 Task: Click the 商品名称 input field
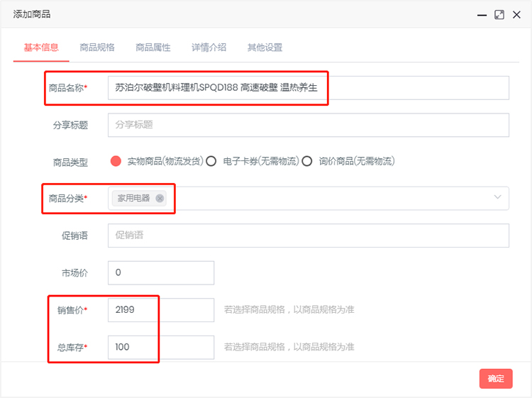[x=309, y=88]
